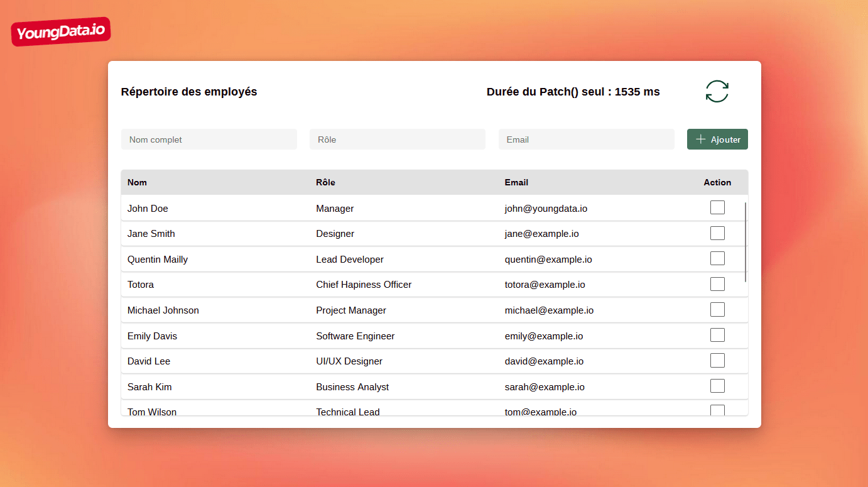Select the sarah@example.io email cell
The height and width of the screenshot is (487, 868).
pyautogui.click(x=545, y=387)
